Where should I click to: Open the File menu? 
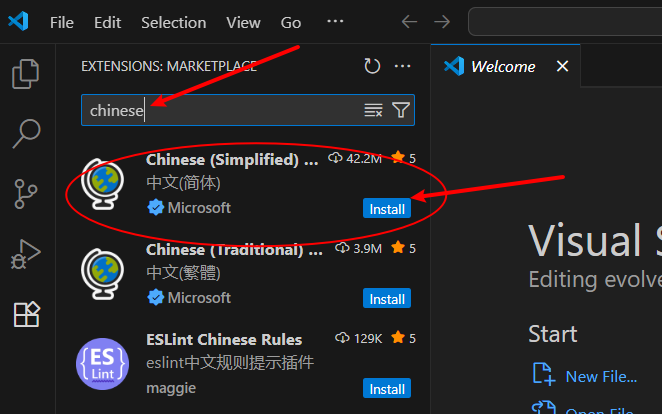[x=62, y=22]
